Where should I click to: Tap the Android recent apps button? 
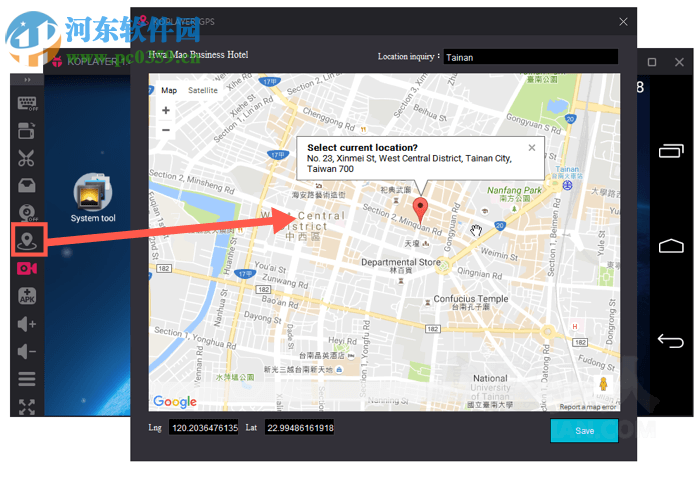[671, 151]
